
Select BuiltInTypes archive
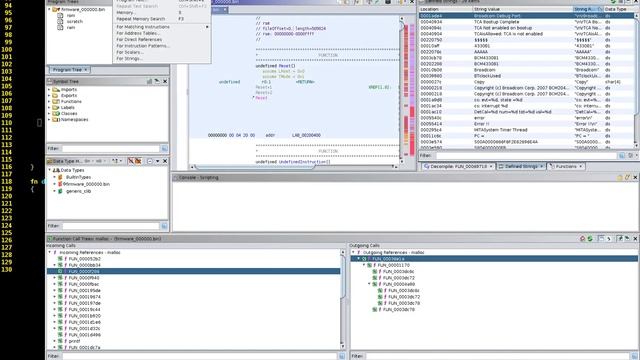click(78, 177)
